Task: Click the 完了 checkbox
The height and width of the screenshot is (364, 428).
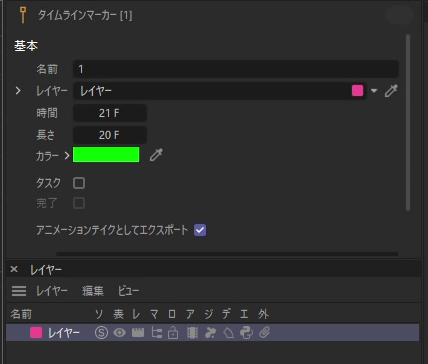Action: [79, 203]
